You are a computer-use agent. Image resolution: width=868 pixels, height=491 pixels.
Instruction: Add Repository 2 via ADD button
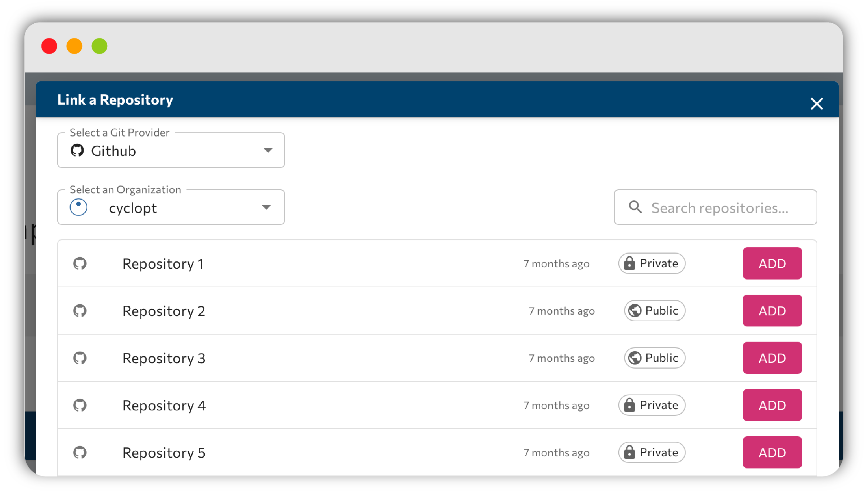(772, 311)
